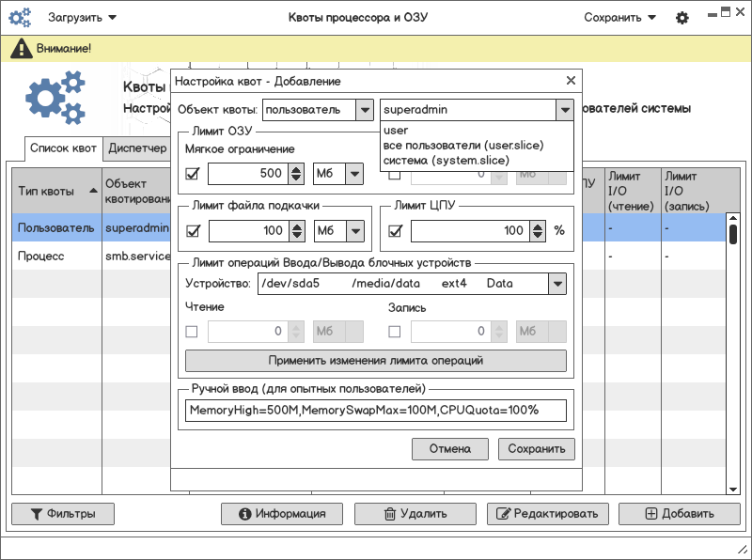The image size is (752, 560).
Task: Open the Загрузить menu
Action: [83, 18]
